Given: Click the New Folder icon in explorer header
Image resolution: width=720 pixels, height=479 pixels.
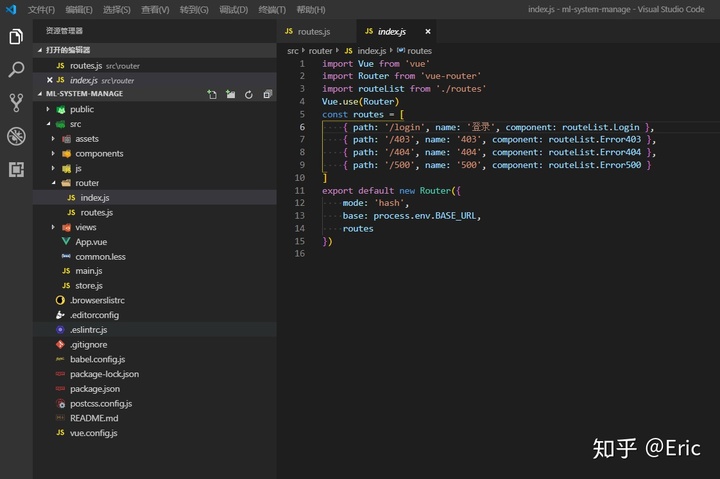Looking at the screenshot, I should [x=230, y=94].
